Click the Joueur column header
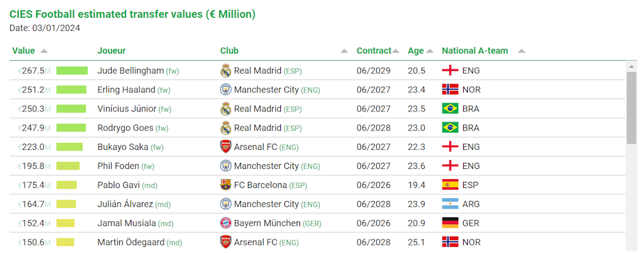Screen dimensions: 644x253 [x=111, y=51]
